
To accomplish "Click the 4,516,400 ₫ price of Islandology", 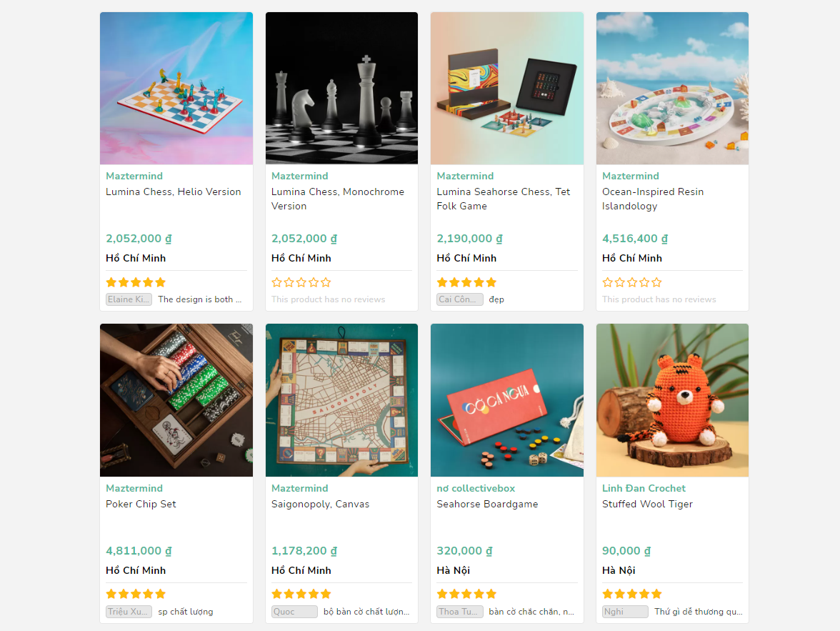I will tap(635, 239).
